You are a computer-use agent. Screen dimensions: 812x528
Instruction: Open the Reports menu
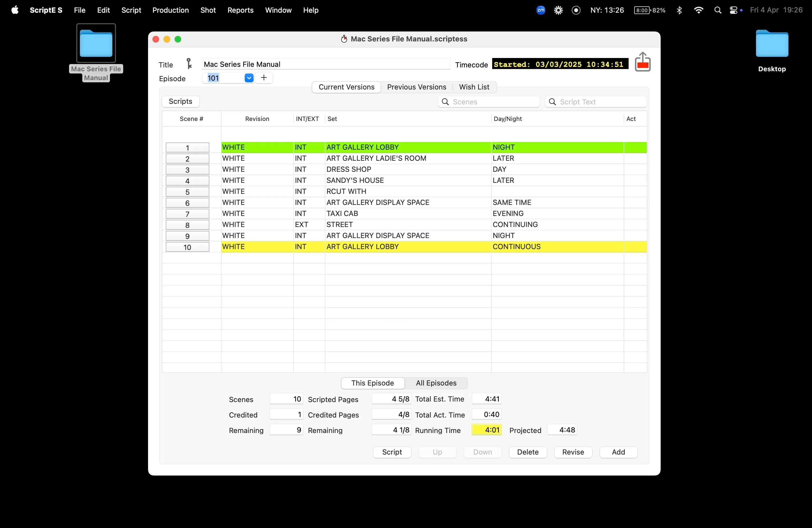tap(240, 10)
